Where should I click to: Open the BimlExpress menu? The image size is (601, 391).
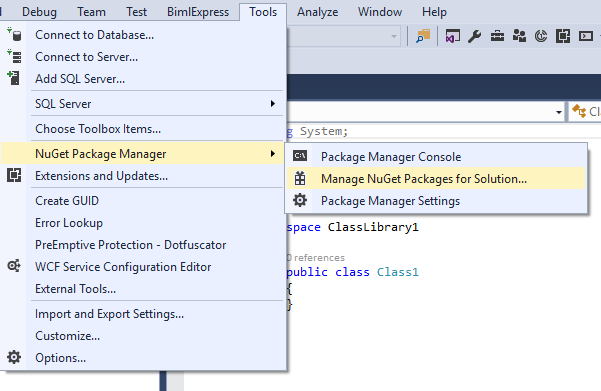(x=198, y=12)
